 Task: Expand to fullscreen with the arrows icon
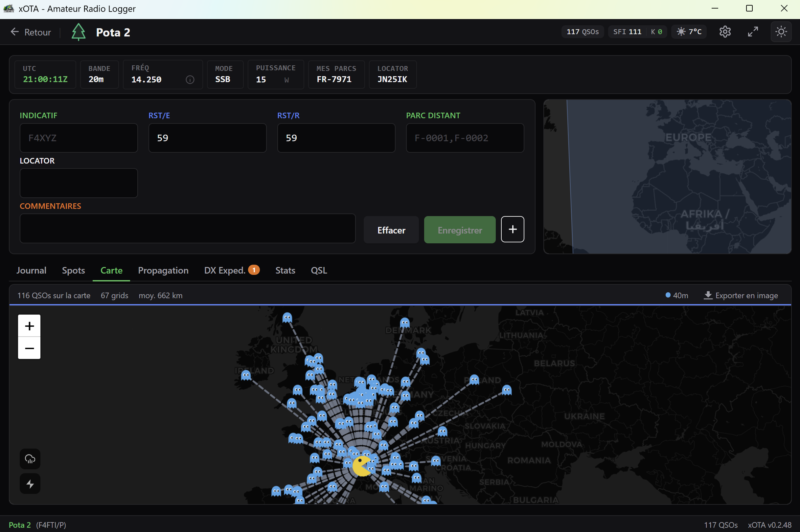coord(753,32)
